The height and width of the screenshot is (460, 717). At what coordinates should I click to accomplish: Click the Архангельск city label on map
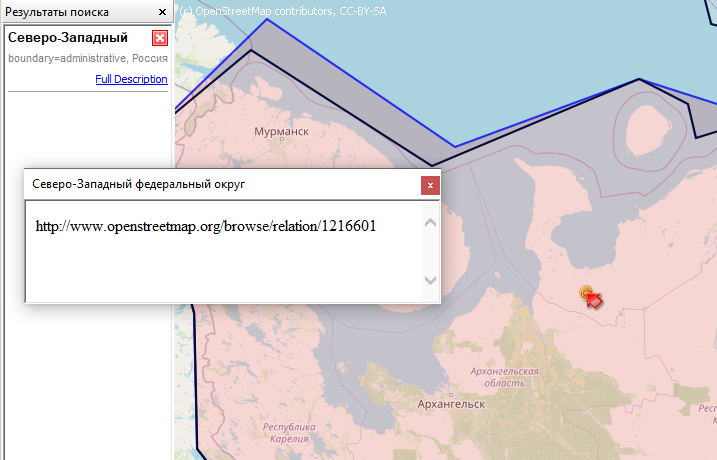(x=450, y=404)
